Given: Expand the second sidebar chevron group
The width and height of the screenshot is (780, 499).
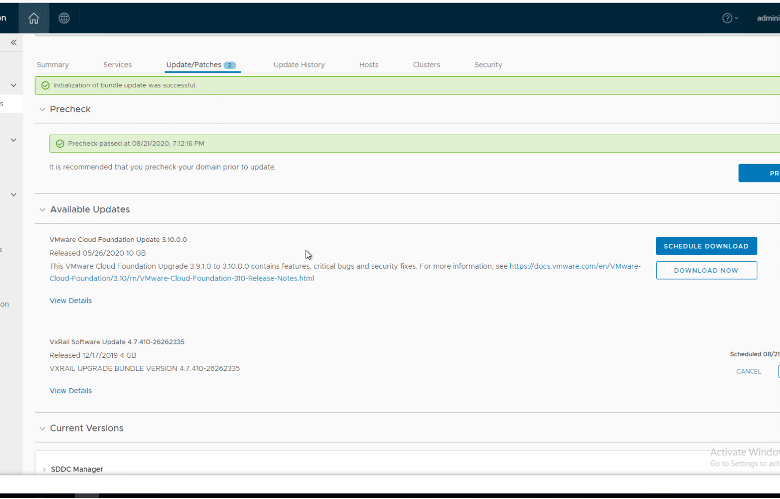Looking at the screenshot, I should 13,140.
